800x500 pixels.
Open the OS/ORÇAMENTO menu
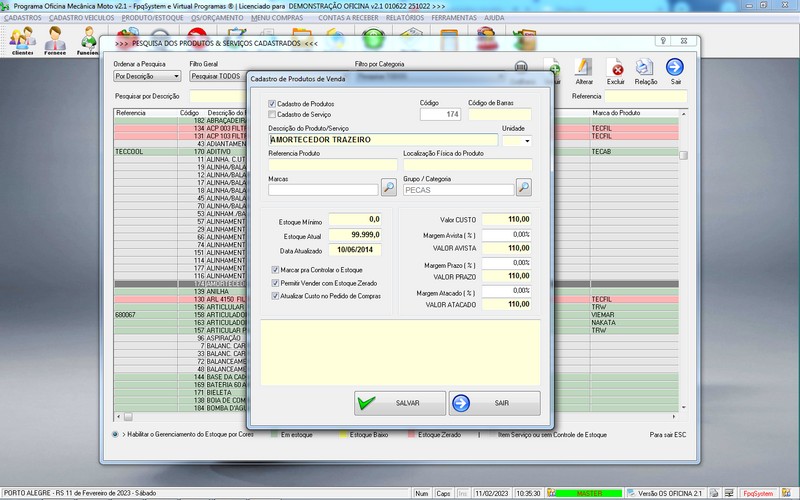coord(217,18)
